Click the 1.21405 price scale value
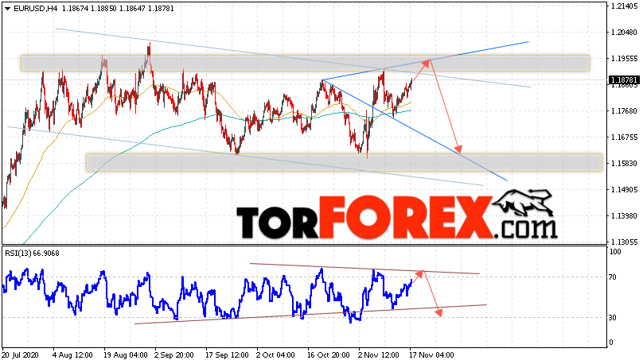Image resolution: width=643 pixels, height=364 pixels. (x=624, y=6)
